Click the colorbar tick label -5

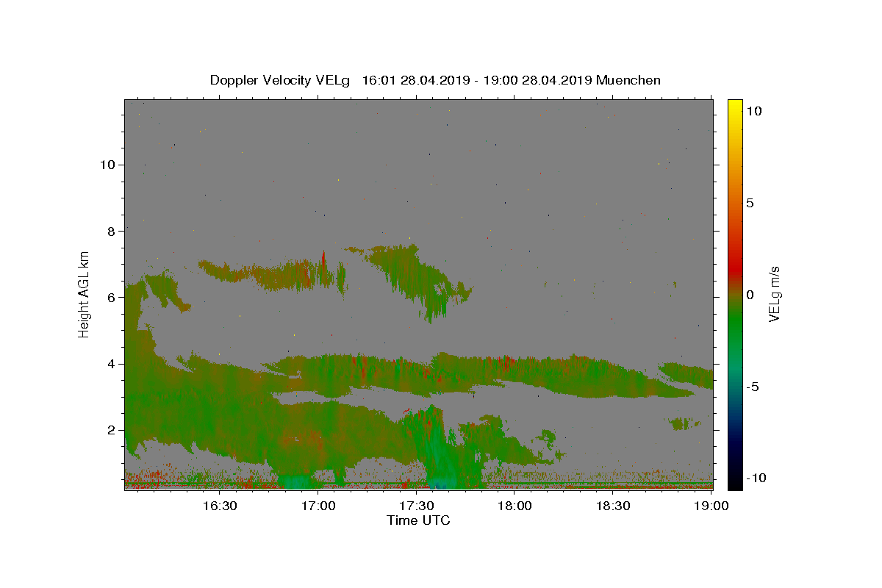coord(753,387)
